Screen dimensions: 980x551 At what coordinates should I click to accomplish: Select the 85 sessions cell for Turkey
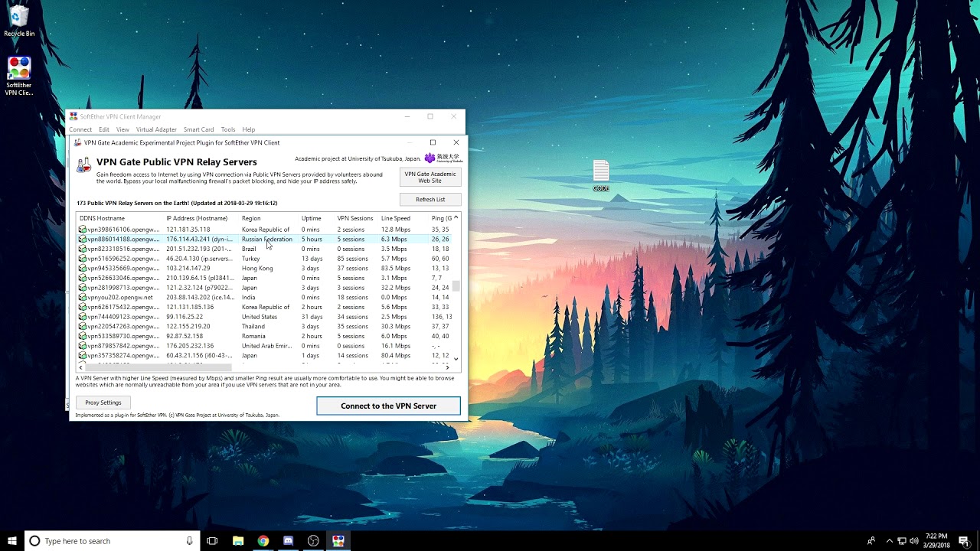click(352, 259)
